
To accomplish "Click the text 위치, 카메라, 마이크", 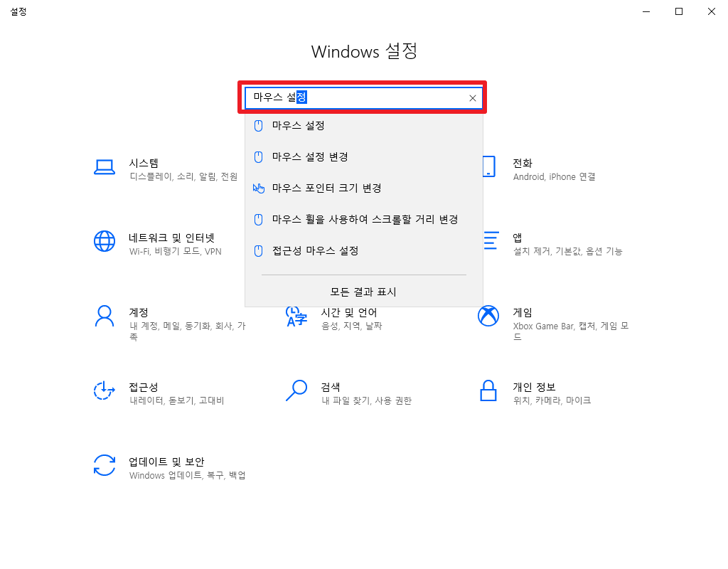I will click(x=552, y=400).
